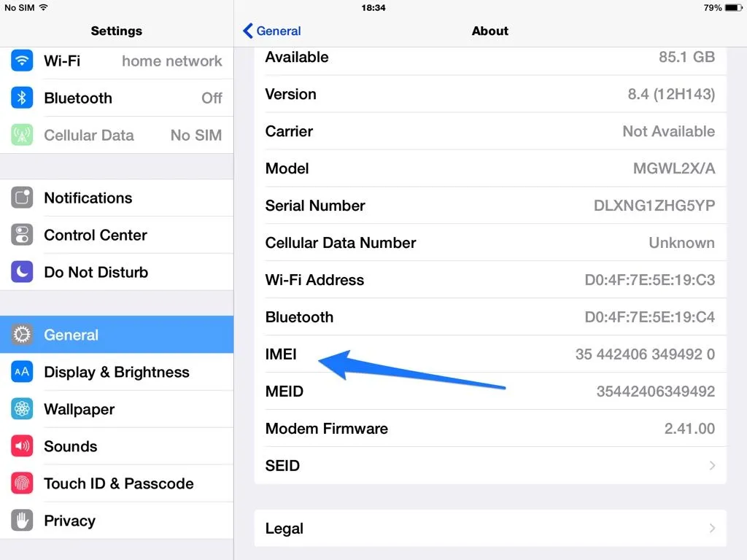The width and height of the screenshot is (747, 560).
Task: Select General in the settings sidebar
Action: coord(117,335)
